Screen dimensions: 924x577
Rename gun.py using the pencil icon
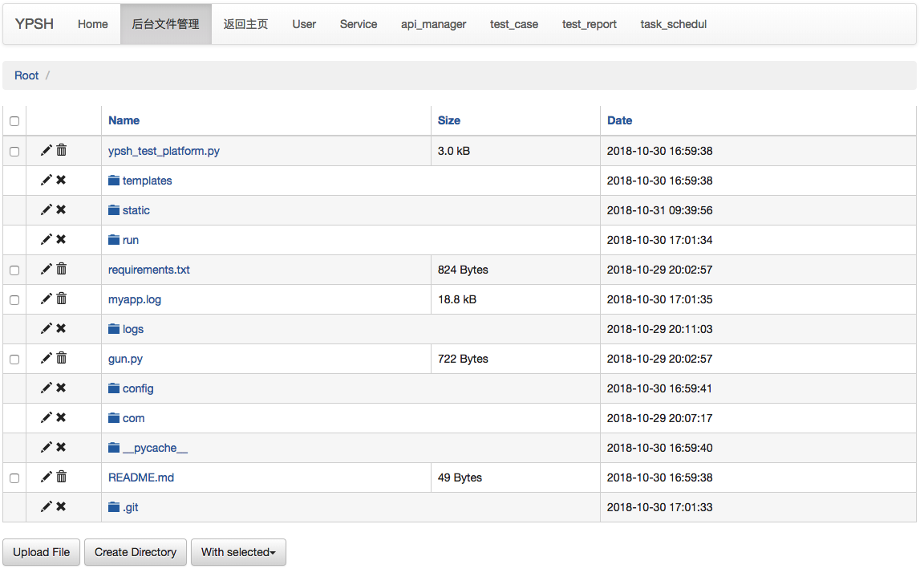point(46,358)
